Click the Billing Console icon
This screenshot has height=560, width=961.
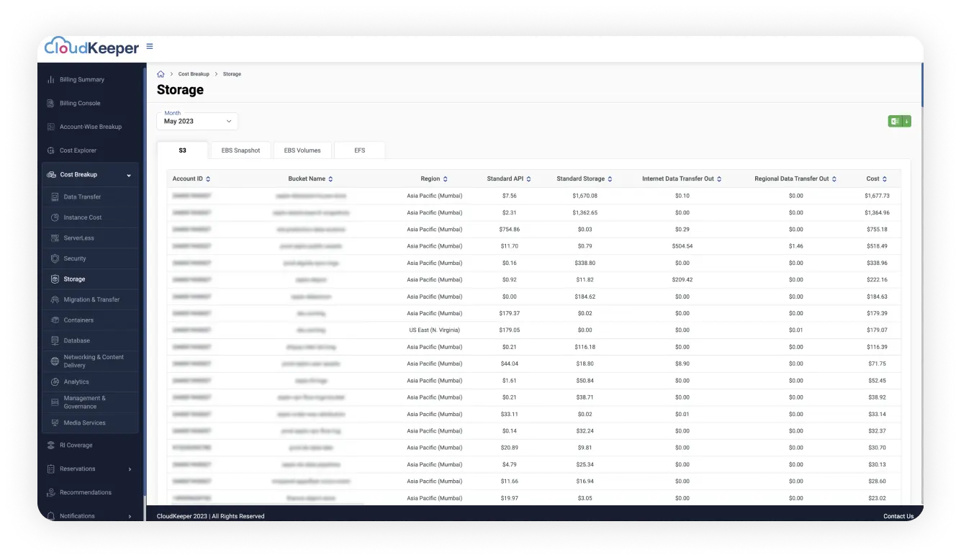coord(51,104)
